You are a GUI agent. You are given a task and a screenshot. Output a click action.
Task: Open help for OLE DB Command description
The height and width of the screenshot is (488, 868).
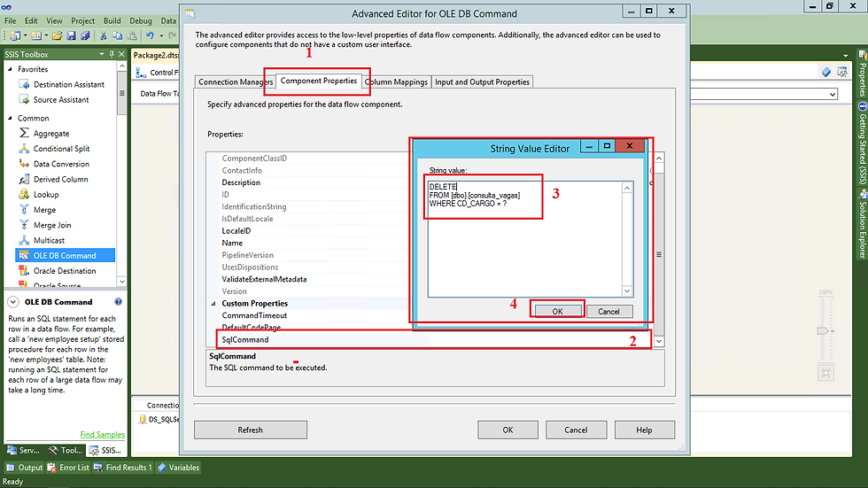pos(118,302)
